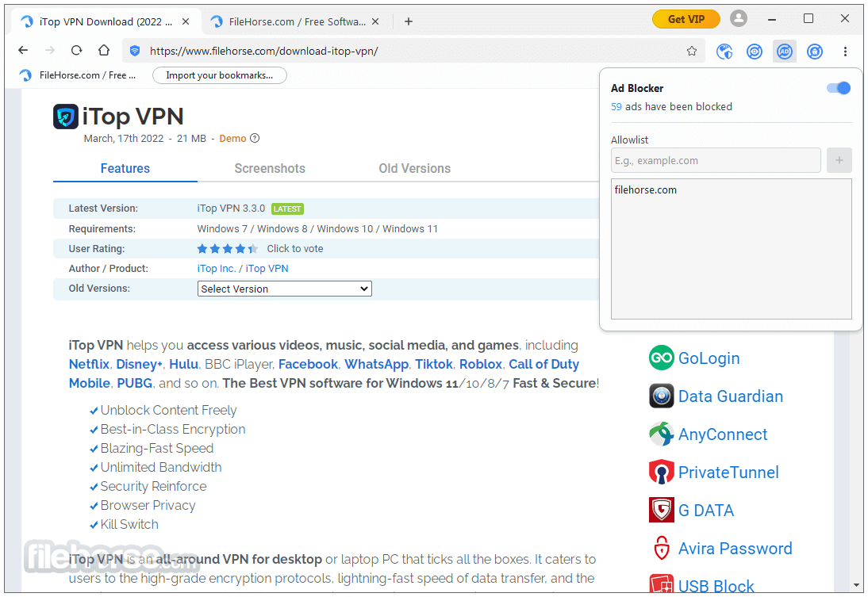Click the forward navigation arrow
Viewport: 868px width, 597px height.
tap(50, 51)
